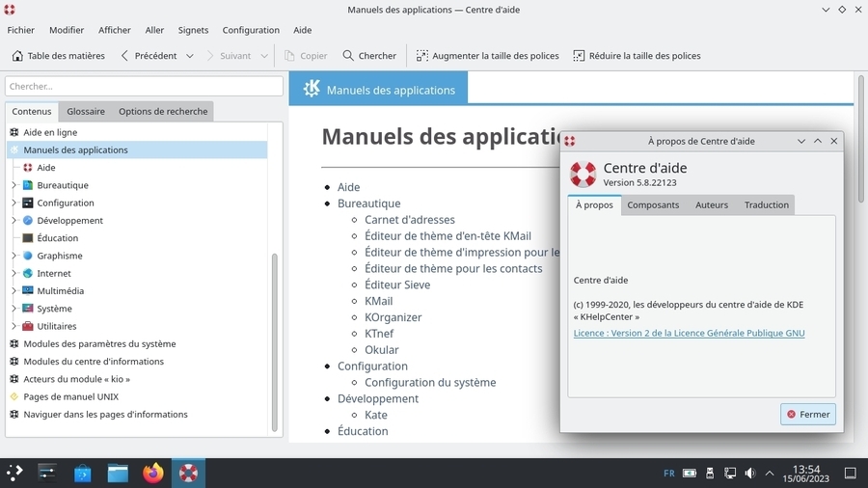
Task: Click the Table des matières home icon
Action: [x=17, y=56]
